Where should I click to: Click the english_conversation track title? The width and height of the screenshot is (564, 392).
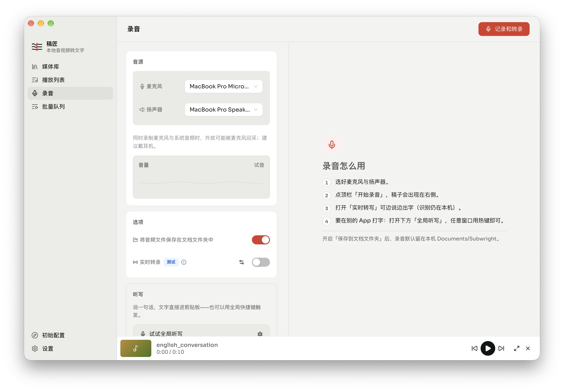pyautogui.click(x=187, y=345)
